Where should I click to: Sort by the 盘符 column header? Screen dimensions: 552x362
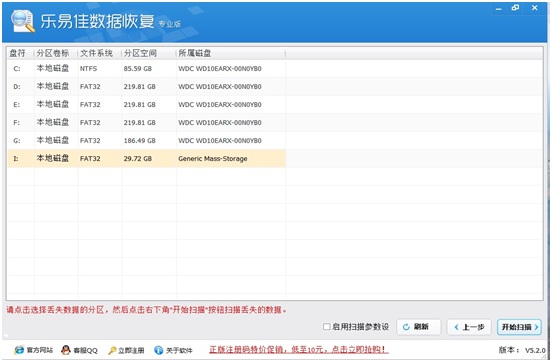click(20, 53)
